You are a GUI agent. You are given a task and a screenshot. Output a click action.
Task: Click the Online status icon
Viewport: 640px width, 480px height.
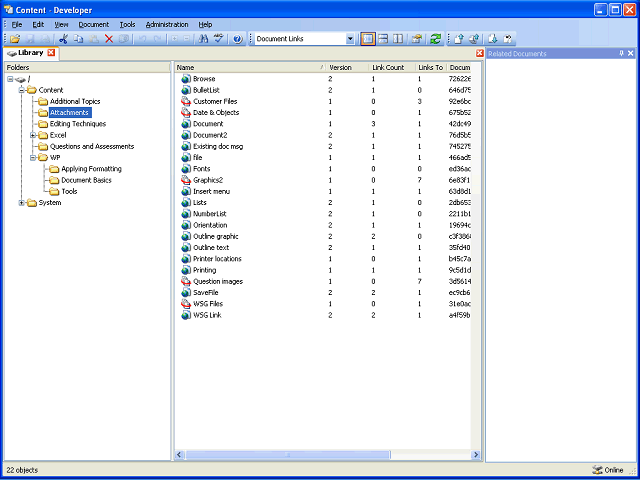click(x=597, y=470)
